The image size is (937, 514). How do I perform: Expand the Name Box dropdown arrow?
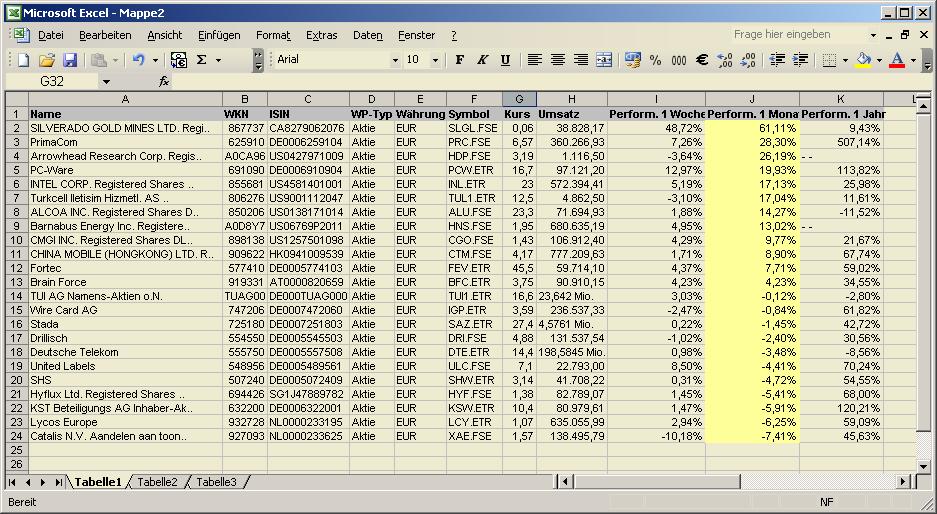click(x=106, y=81)
